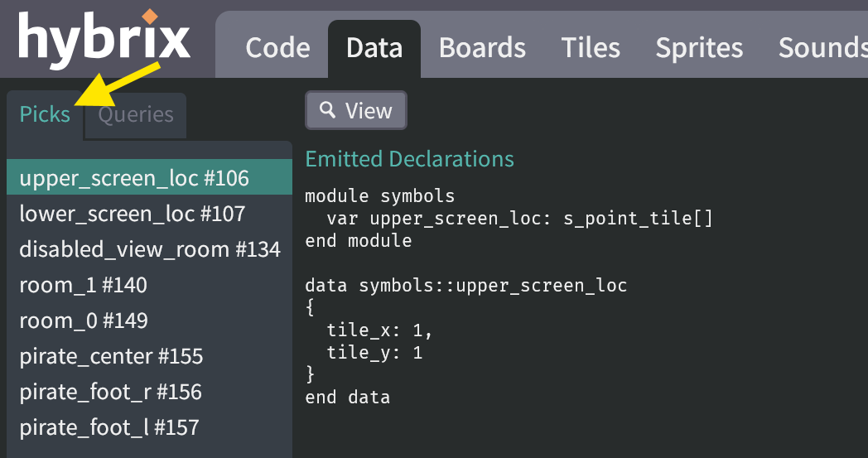Switch to the Sounds tab
The width and height of the screenshot is (868, 458).
coord(821,48)
